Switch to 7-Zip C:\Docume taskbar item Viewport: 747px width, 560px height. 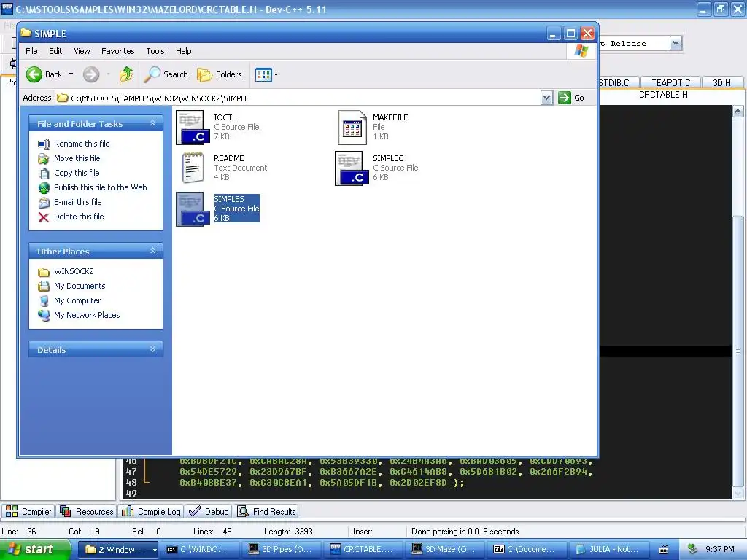527,550
